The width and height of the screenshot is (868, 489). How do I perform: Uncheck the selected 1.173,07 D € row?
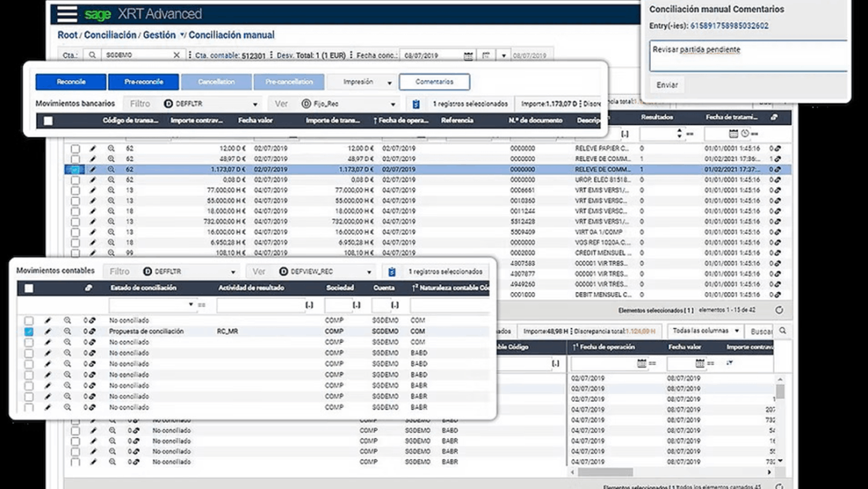point(75,169)
